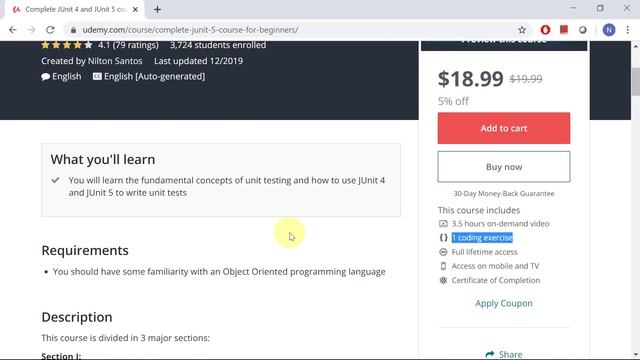Click the Full lifetime access icon
This screenshot has width=640, height=360.
(x=443, y=252)
